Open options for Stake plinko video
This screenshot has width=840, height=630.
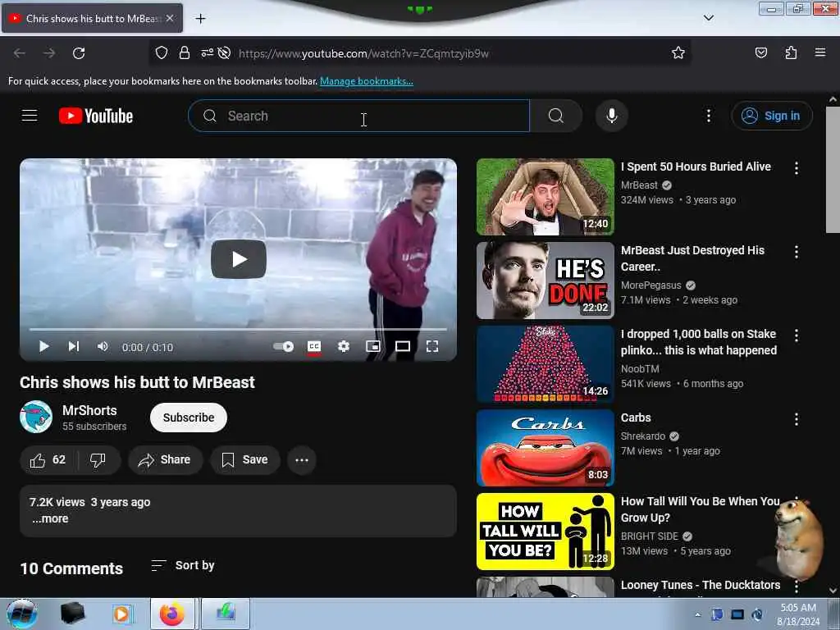[x=797, y=336]
